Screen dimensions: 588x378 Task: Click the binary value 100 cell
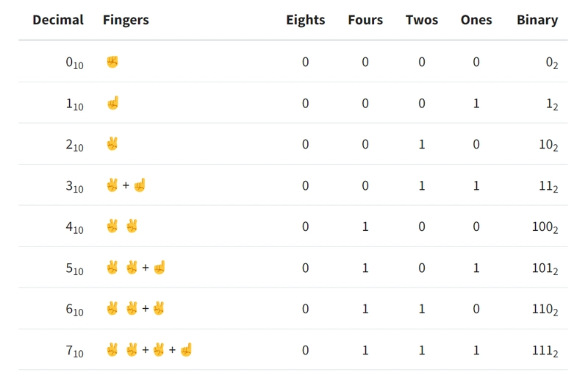pos(545,227)
